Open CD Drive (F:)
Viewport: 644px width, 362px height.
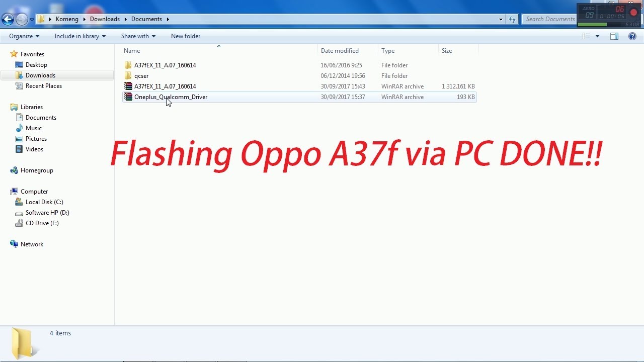[x=42, y=223]
